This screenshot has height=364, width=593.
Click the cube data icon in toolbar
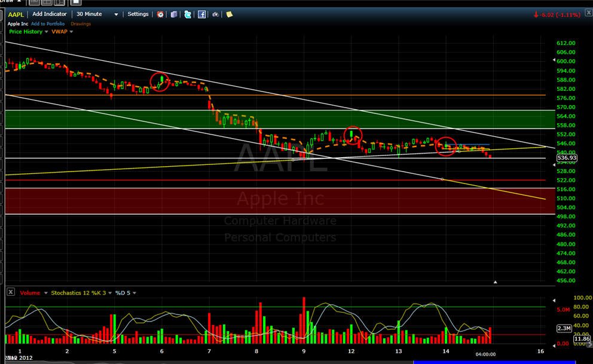coord(173,14)
